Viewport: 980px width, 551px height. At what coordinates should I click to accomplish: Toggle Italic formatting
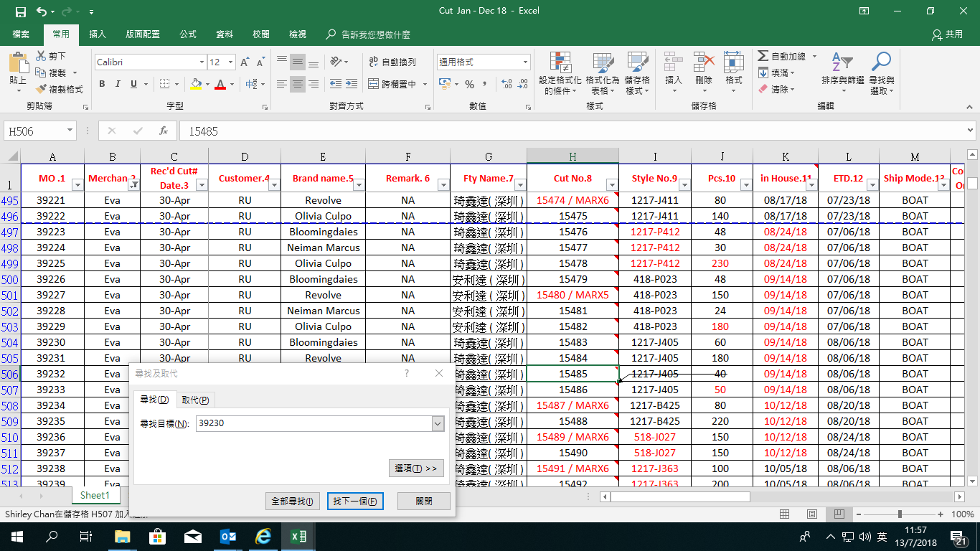click(x=118, y=84)
